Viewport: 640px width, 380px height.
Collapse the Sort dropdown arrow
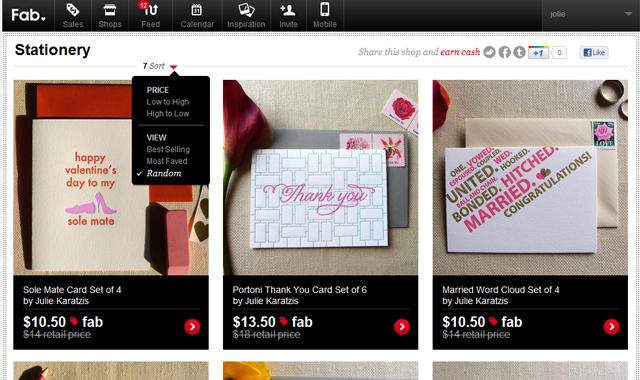click(173, 67)
